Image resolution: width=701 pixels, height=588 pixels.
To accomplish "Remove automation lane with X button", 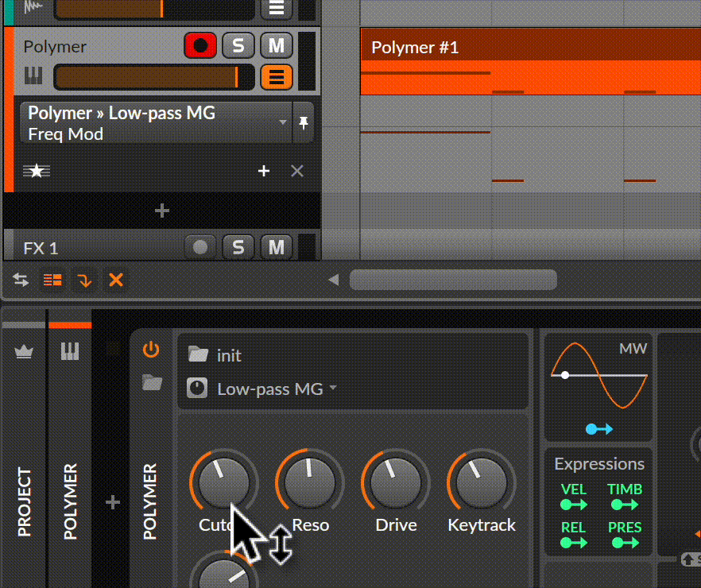I will click(297, 171).
